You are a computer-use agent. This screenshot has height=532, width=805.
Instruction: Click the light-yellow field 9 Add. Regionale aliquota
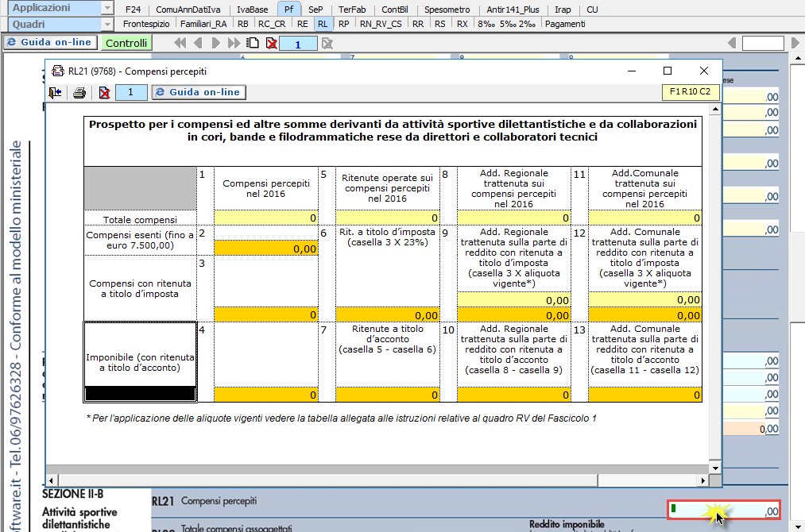[514, 299]
